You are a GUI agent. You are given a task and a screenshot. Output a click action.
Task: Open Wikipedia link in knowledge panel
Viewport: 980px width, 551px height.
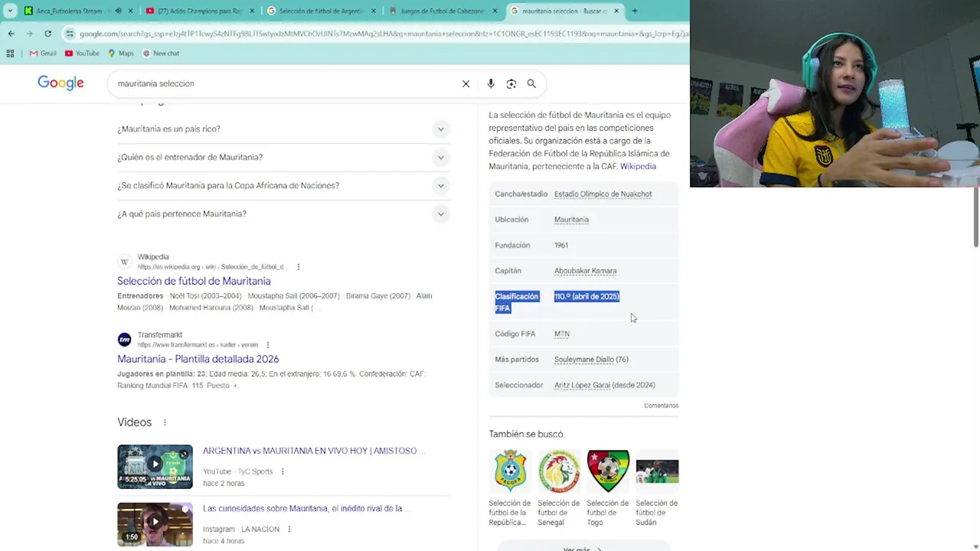(638, 166)
